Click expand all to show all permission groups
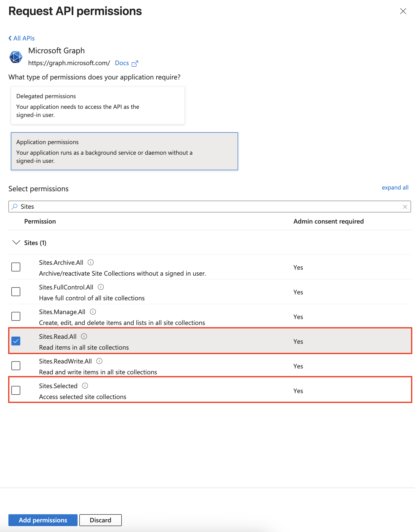The width and height of the screenshot is (415, 532). pyautogui.click(x=395, y=188)
